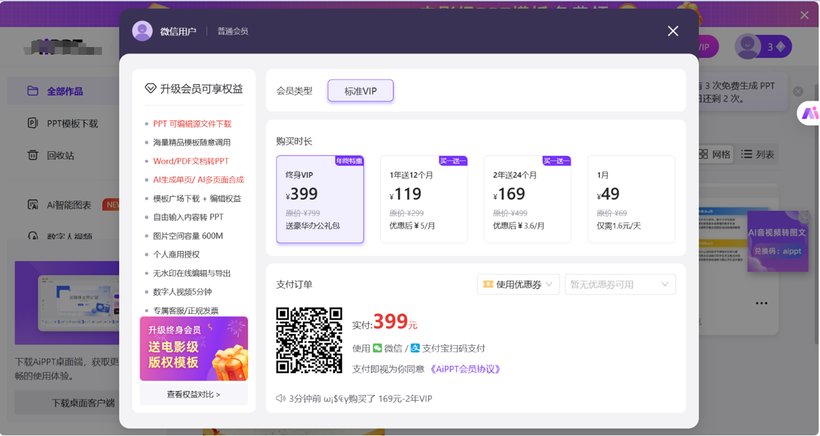This screenshot has width=820, height=436.
Task: Open the 使用优惠券 dropdown
Action: pyautogui.click(x=518, y=284)
